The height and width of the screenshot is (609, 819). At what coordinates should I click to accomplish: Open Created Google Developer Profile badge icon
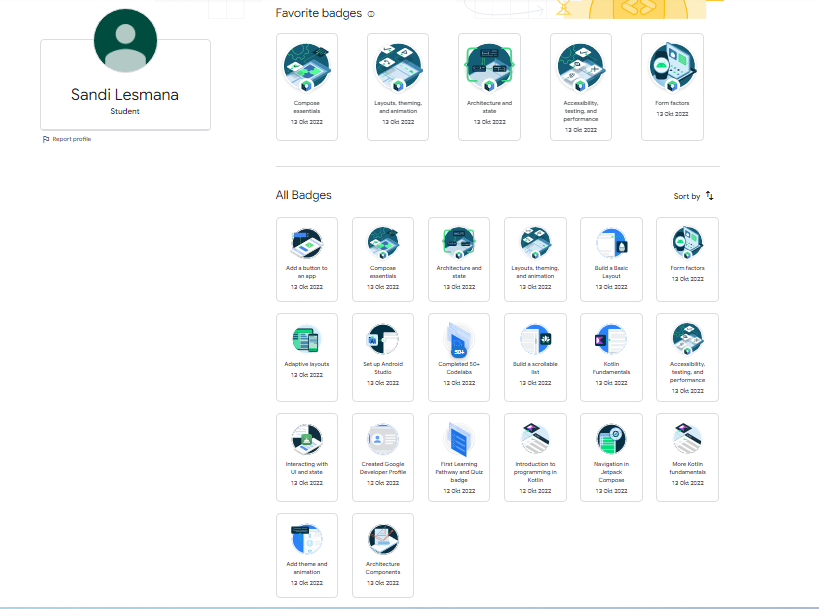point(383,439)
